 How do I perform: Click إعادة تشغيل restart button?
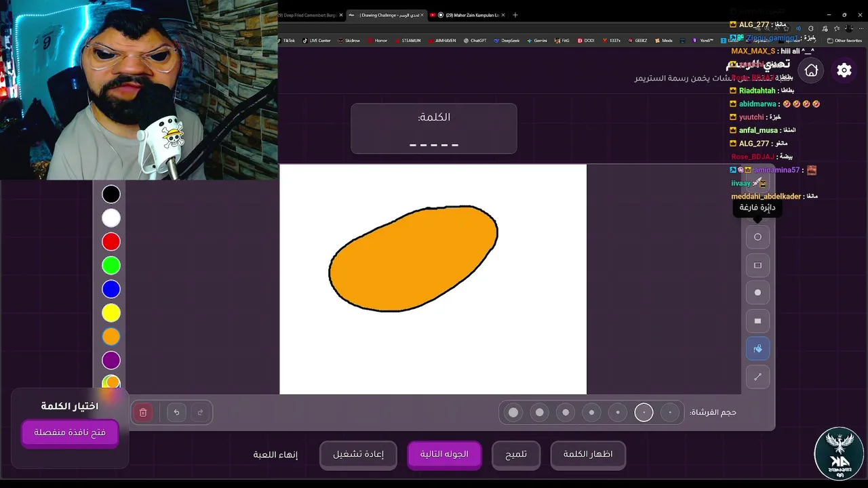[358, 454]
